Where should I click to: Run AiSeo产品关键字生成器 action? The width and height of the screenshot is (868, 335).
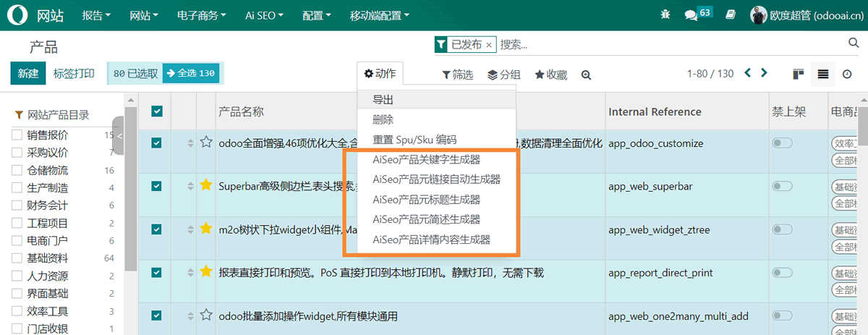pyautogui.click(x=436, y=159)
